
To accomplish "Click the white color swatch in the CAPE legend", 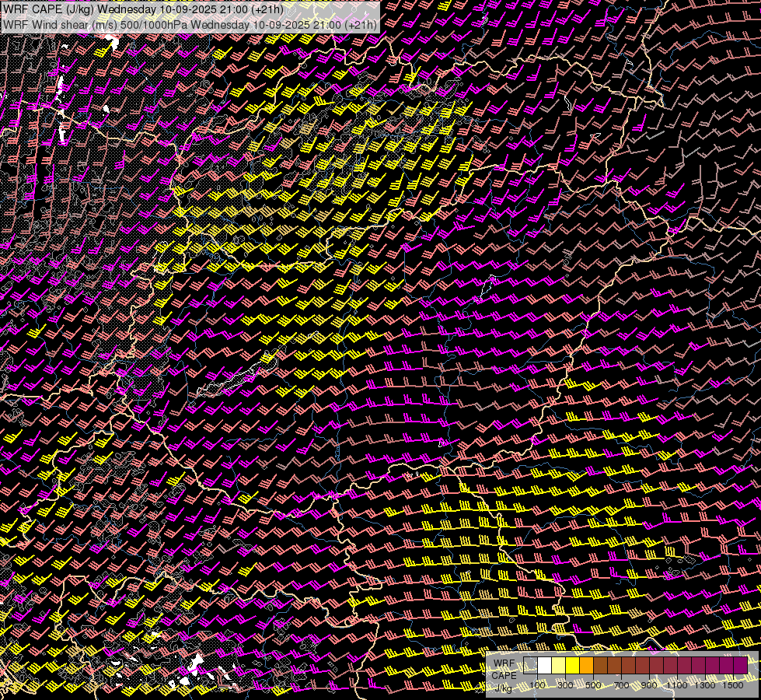I will coord(545,665).
